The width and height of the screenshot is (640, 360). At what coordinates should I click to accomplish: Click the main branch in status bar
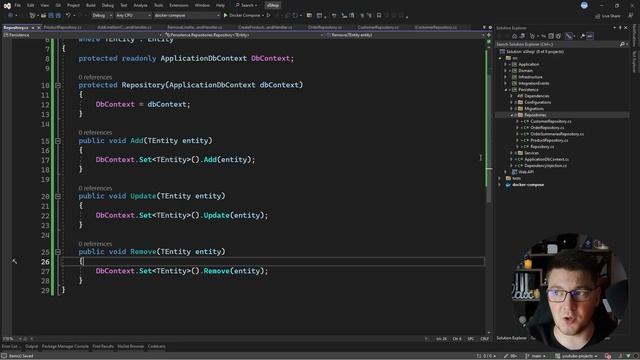[x=536, y=356]
